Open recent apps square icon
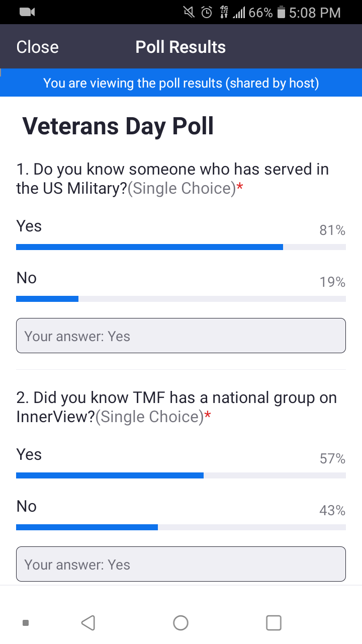This screenshot has width=362, height=644. [274, 623]
